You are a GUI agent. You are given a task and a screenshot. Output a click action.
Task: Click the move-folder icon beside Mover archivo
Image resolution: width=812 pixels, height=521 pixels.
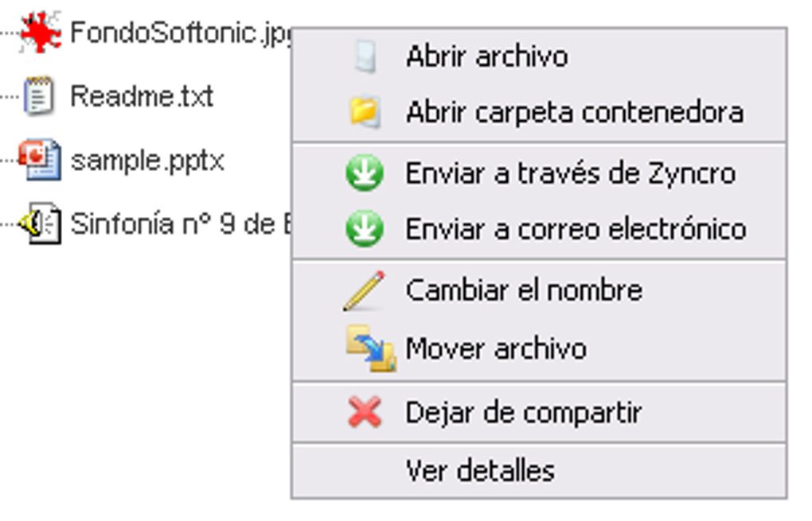tap(369, 350)
